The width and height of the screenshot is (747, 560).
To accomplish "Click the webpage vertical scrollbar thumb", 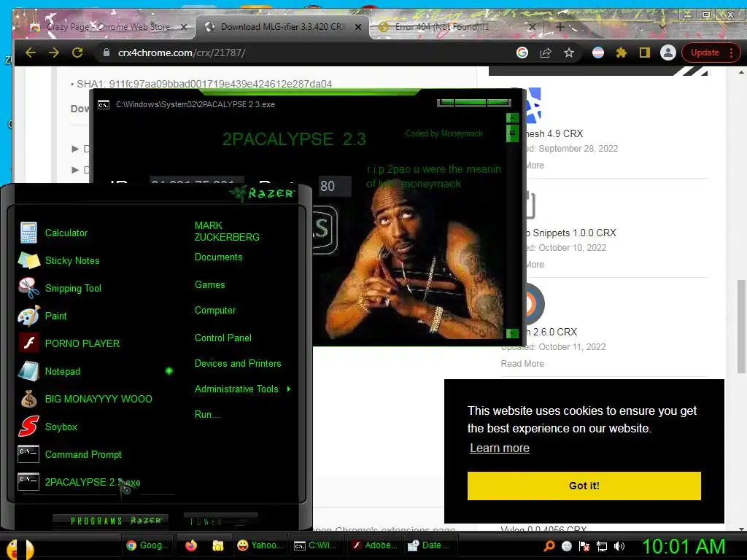I will coord(741,327).
